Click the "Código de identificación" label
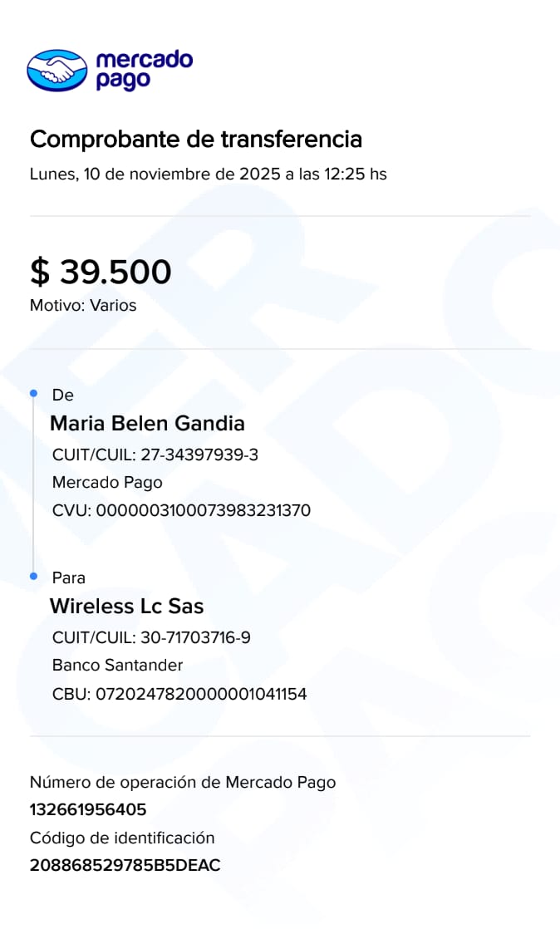The height and width of the screenshot is (929, 560). click(122, 838)
